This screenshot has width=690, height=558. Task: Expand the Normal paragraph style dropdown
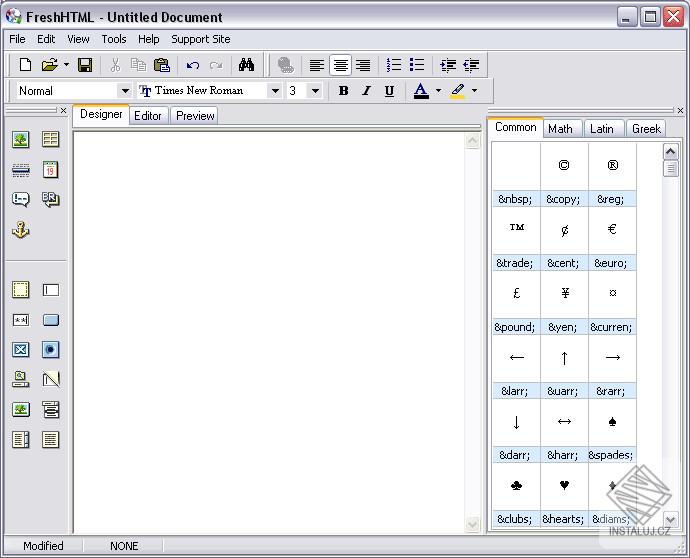(125, 91)
